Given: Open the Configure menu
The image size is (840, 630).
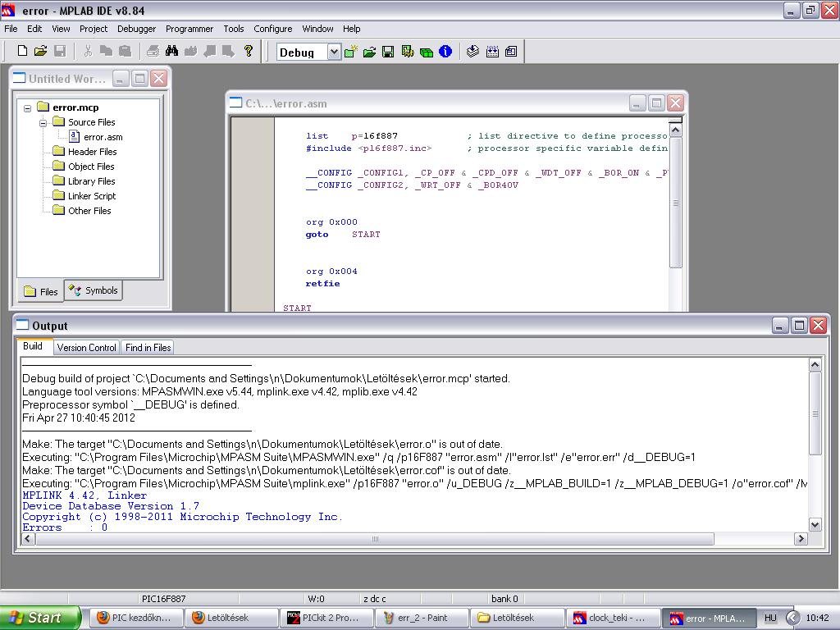Looking at the screenshot, I should (x=272, y=29).
